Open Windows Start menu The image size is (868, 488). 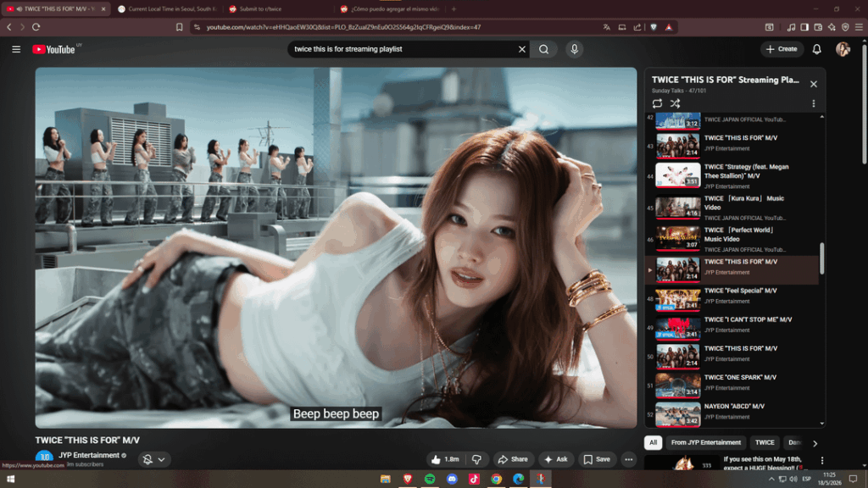(x=10, y=480)
